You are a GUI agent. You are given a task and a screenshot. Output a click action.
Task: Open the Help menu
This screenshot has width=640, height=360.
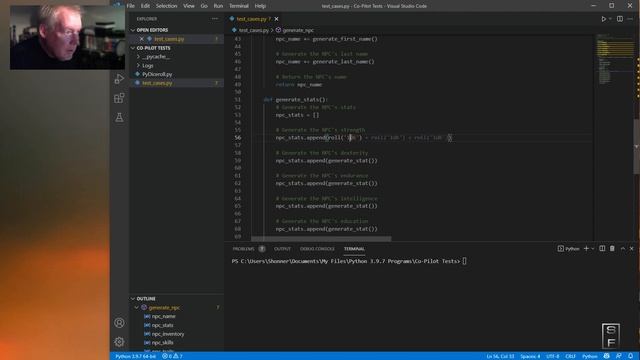tap(260, 6)
